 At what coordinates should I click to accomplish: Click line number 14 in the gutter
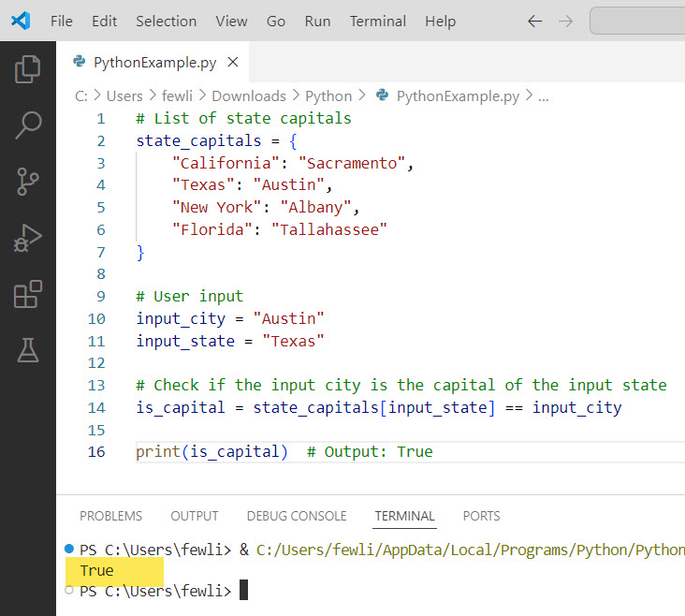pyautogui.click(x=96, y=407)
